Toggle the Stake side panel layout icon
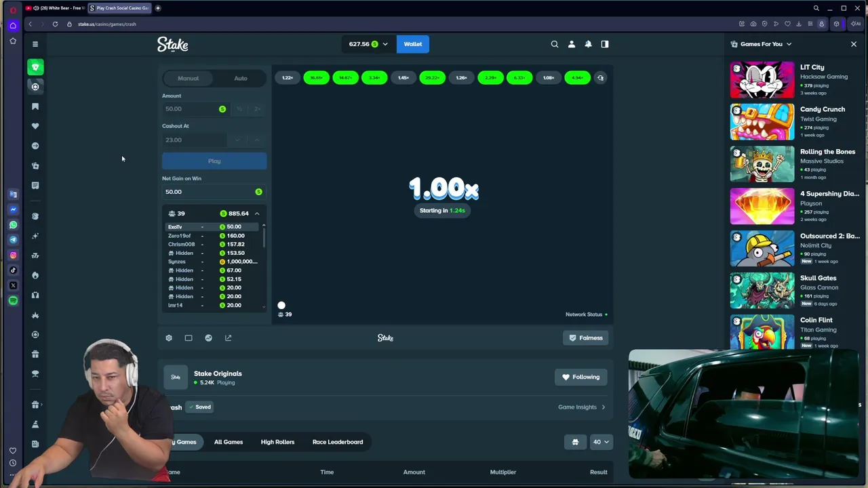The image size is (868, 488). 605,44
